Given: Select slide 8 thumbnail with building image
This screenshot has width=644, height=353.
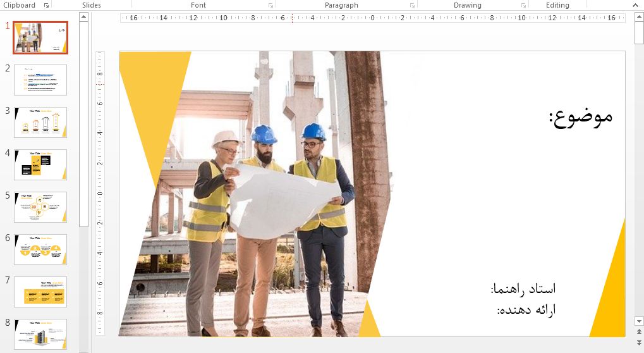Looking at the screenshot, I should (x=40, y=334).
